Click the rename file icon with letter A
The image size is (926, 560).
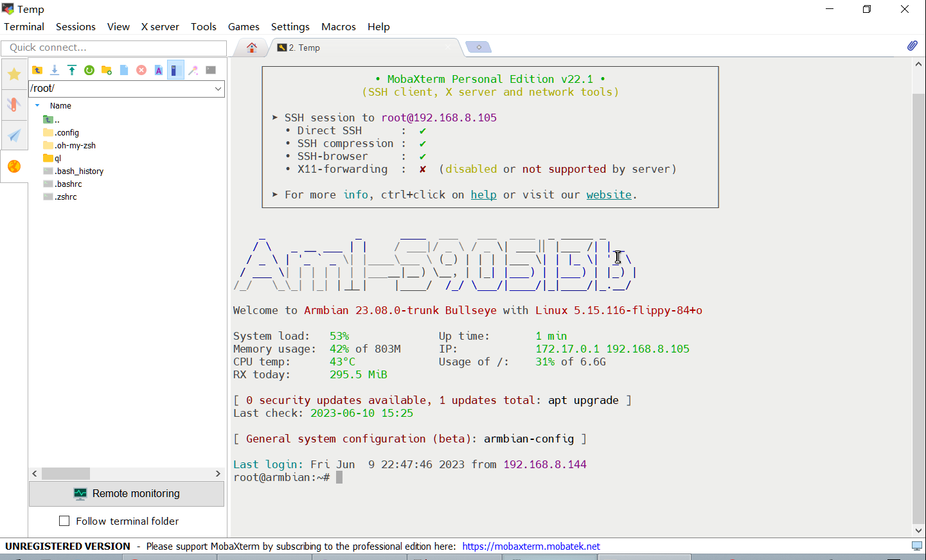pos(159,70)
